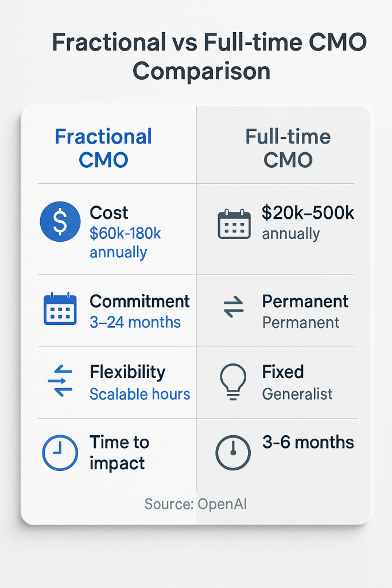The width and height of the screenshot is (392, 588).
Task: Click the gray clock beside 3–6 months
Action: tap(233, 453)
